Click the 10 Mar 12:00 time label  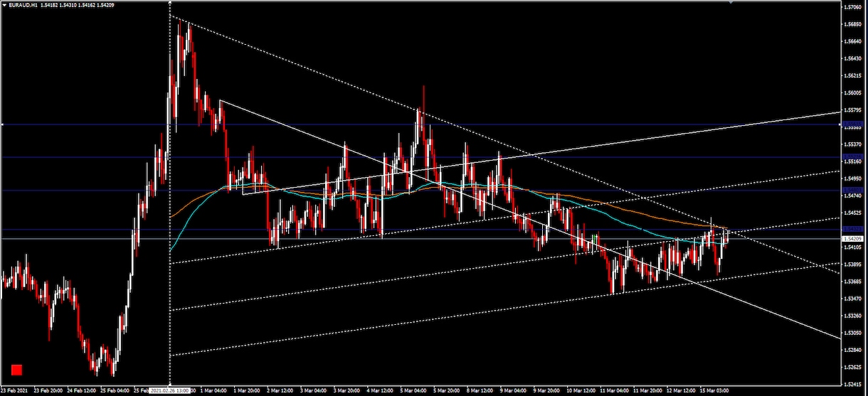581,390
